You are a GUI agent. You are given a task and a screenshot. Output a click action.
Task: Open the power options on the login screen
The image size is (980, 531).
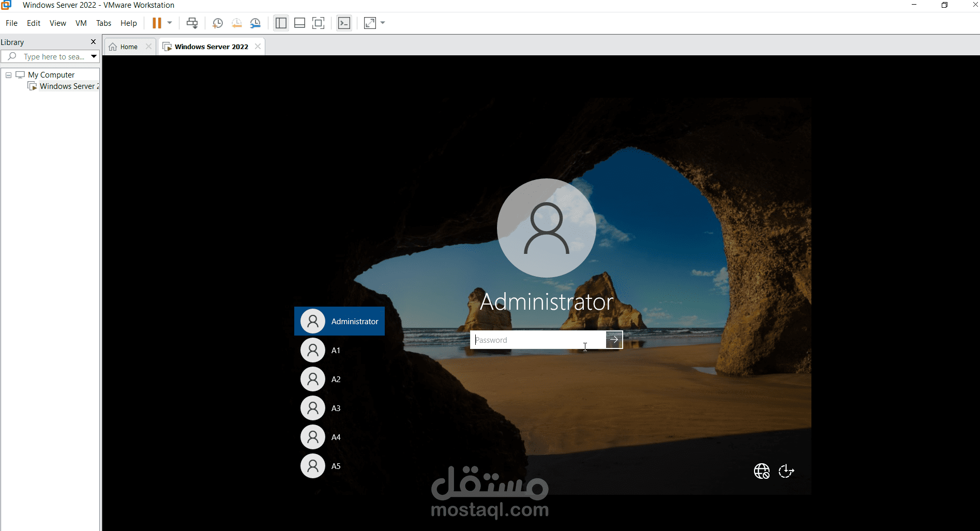pyautogui.click(x=786, y=471)
